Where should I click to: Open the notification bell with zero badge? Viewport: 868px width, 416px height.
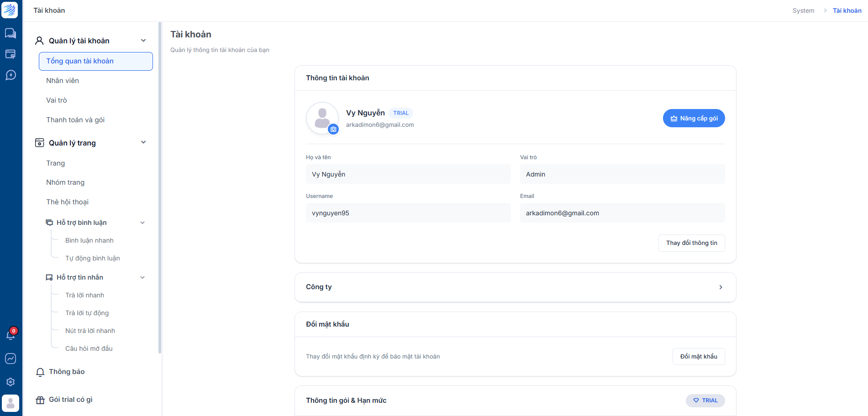coord(11,334)
